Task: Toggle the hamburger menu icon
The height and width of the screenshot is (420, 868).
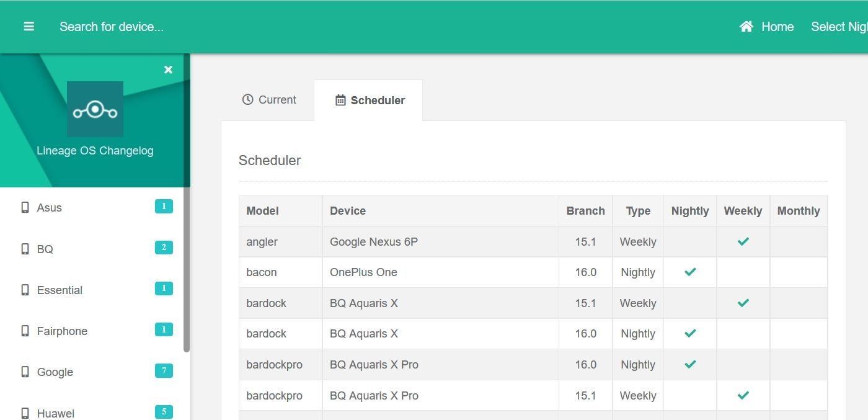Action: pos(29,27)
